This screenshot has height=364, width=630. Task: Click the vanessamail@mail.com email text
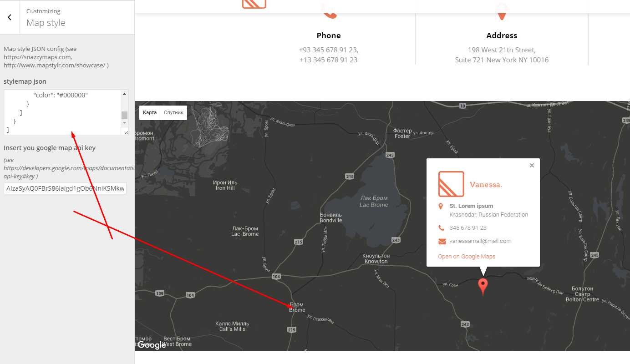480,241
